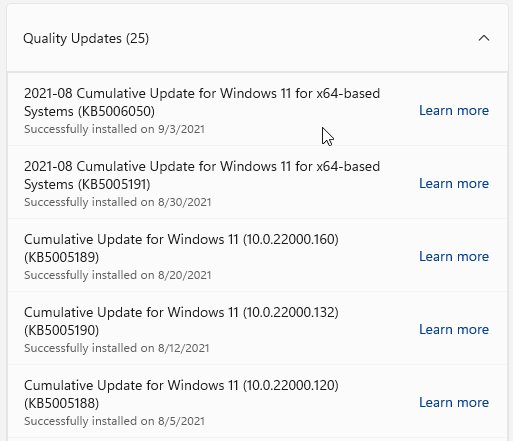Select the update installed on 8/5/2021
Screen dimensions: 513x441
(x=257, y=402)
